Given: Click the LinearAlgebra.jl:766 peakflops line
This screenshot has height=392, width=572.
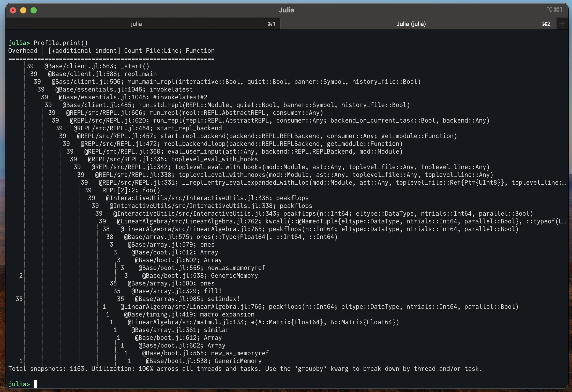Looking at the screenshot, I should 311,307.
